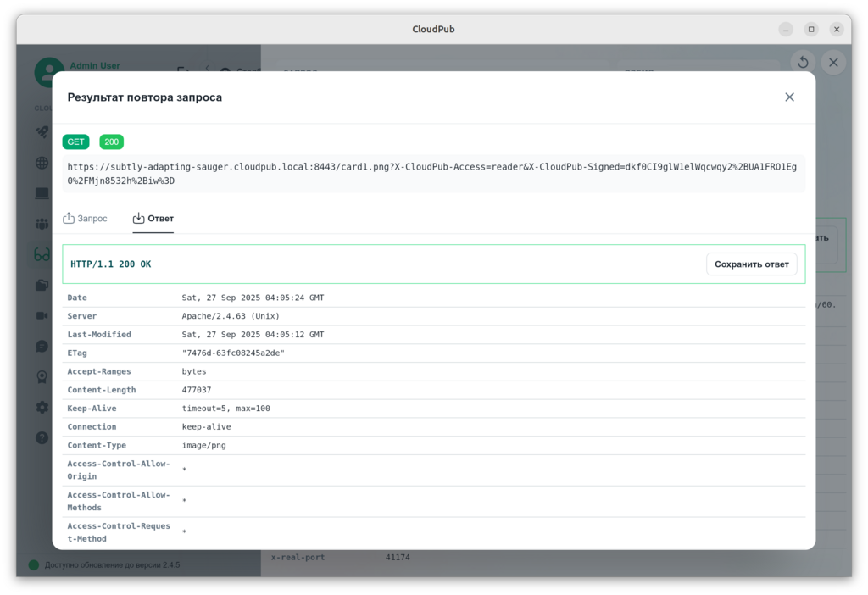
Task: Click the people group icon in the sidebar
Action: coord(42,224)
